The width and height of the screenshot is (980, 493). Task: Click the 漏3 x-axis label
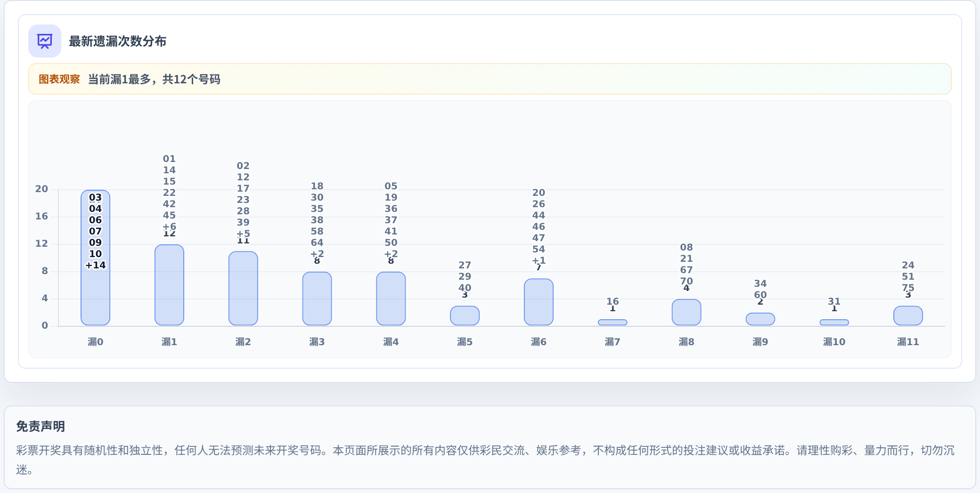tap(317, 342)
